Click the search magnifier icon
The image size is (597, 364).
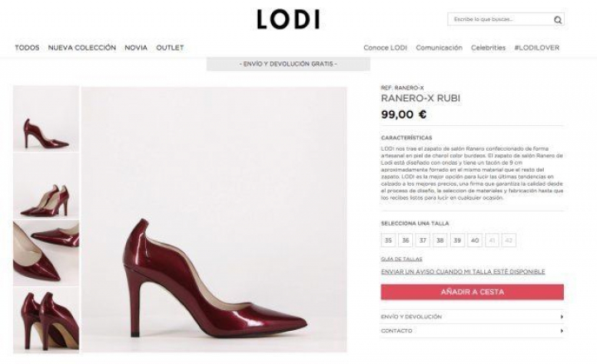pyautogui.click(x=558, y=20)
